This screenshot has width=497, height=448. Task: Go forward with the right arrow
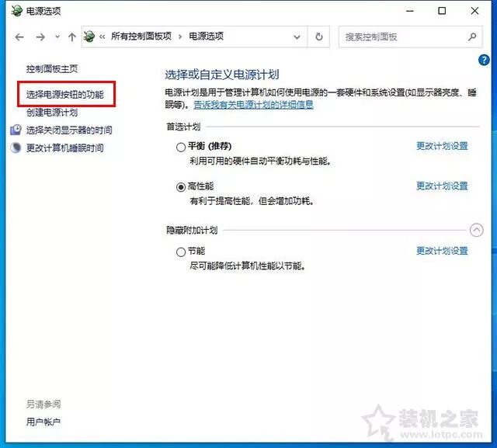click(40, 37)
